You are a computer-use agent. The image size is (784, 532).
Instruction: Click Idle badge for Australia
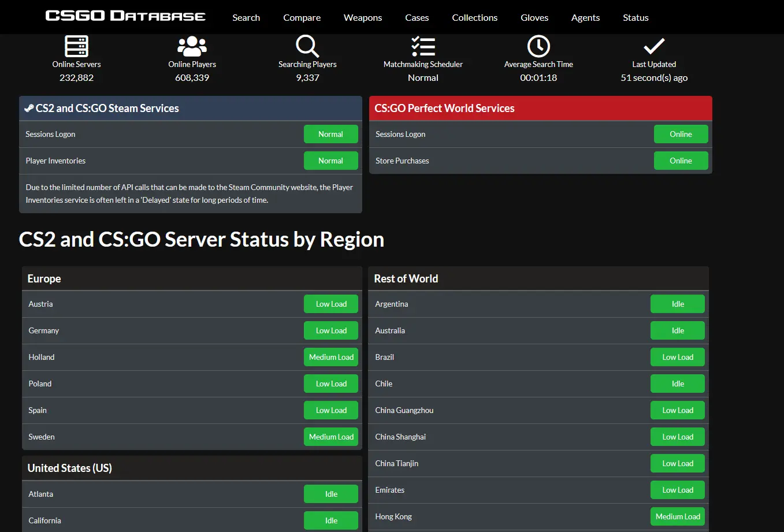[678, 330]
